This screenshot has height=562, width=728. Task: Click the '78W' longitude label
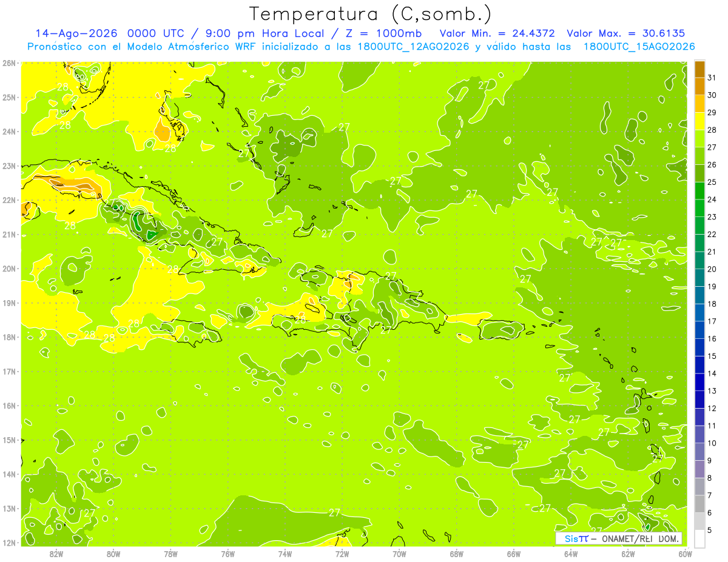coord(170,554)
